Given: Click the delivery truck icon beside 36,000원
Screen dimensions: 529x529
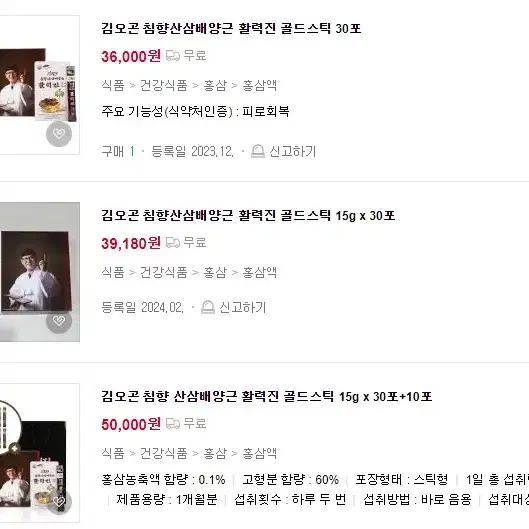Looking at the screenshot, I should (173, 56).
